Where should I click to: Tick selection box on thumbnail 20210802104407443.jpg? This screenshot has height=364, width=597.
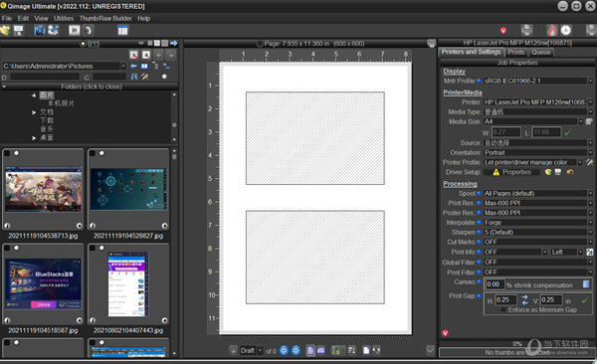pos(93,248)
